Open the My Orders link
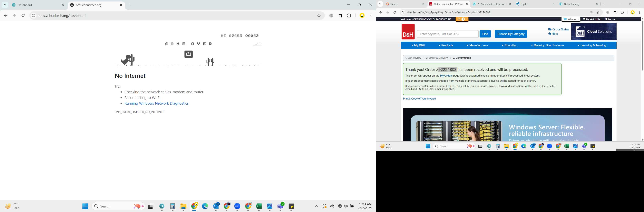The height and width of the screenshot is (212, 644). [446, 76]
